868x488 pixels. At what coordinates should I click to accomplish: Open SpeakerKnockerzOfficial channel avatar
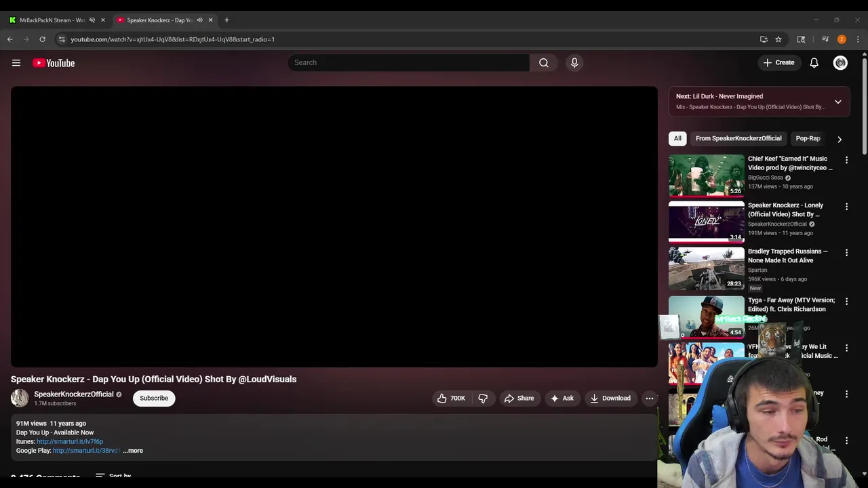coord(20,398)
